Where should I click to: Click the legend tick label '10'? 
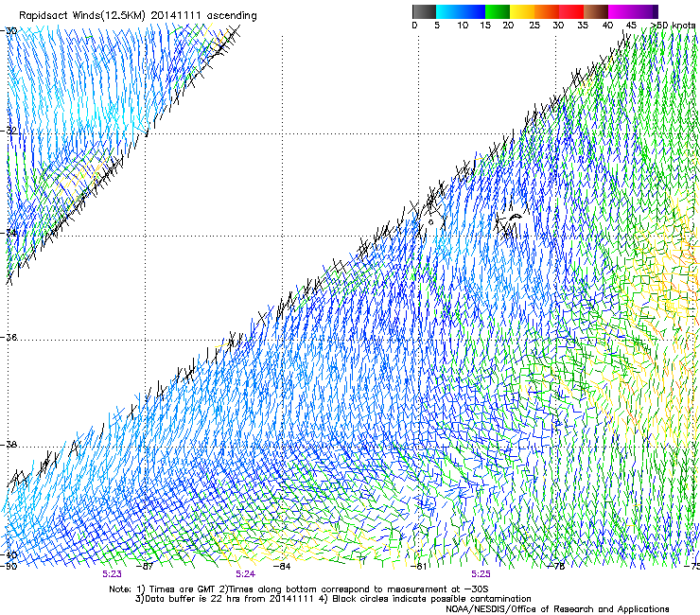(x=463, y=26)
